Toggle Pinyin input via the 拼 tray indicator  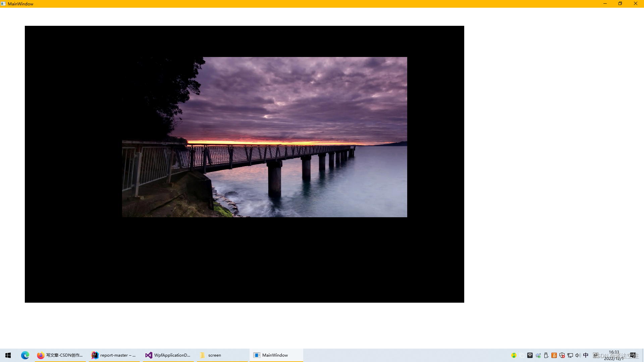pos(596,355)
